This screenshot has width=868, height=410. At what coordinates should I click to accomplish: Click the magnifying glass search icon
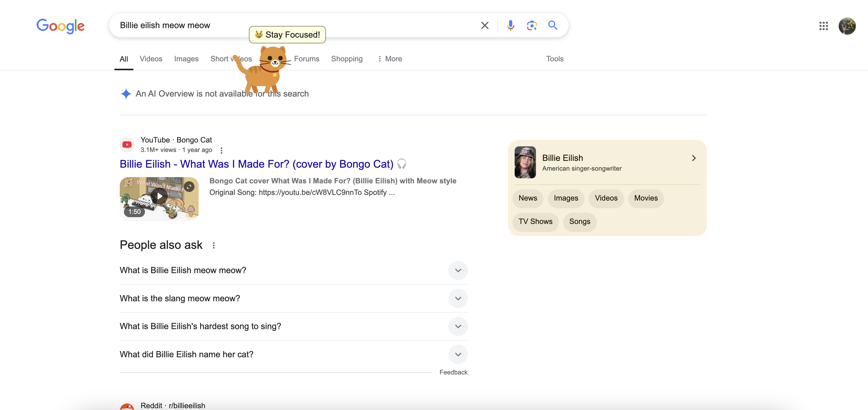pyautogui.click(x=553, y=25)
